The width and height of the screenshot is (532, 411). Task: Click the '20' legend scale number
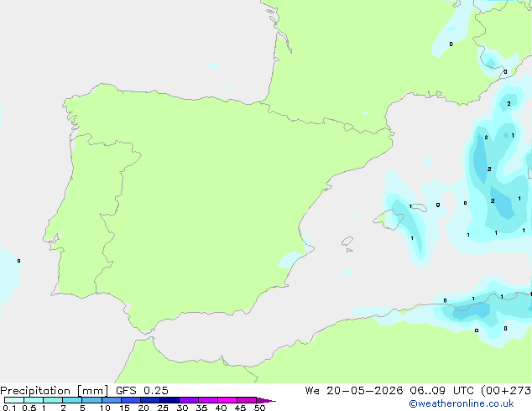click(x=143, y=408)
